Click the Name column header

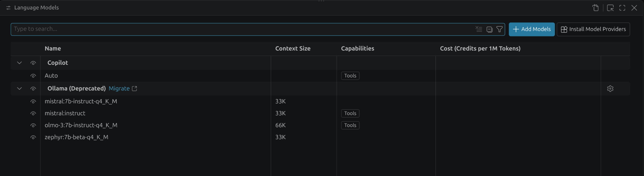pos(53,48)
